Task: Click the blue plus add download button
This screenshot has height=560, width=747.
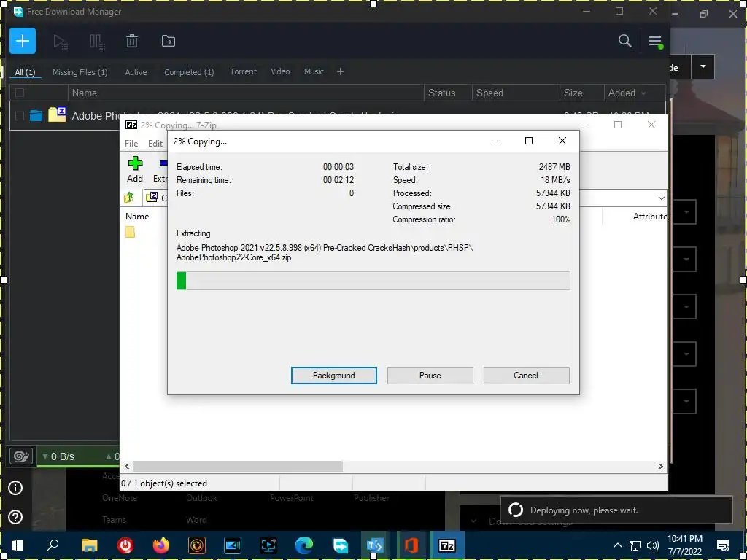Action: pyautogui.click(x=23, y=41)
